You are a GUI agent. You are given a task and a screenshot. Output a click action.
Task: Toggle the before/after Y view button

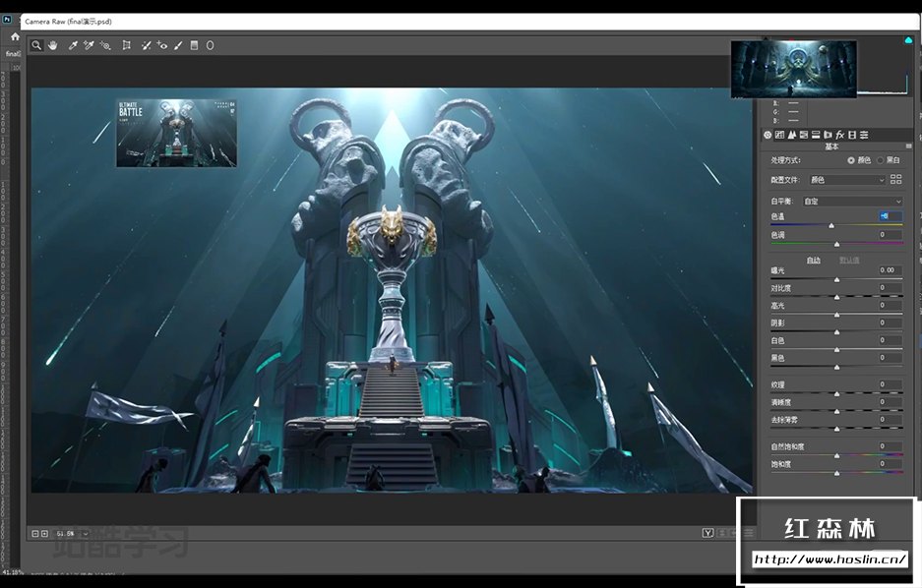[x=707, y=533]
